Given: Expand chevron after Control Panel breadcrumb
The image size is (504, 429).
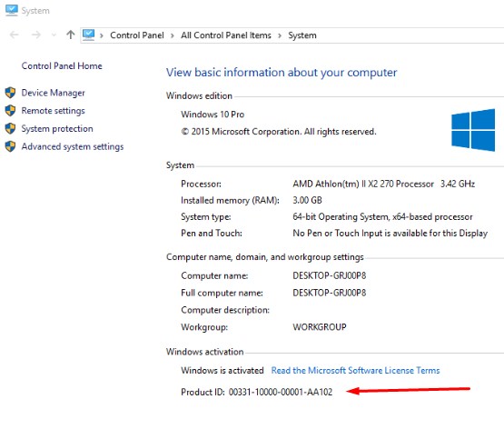Looking at the screenshot, I should click(x=173, y=35).
